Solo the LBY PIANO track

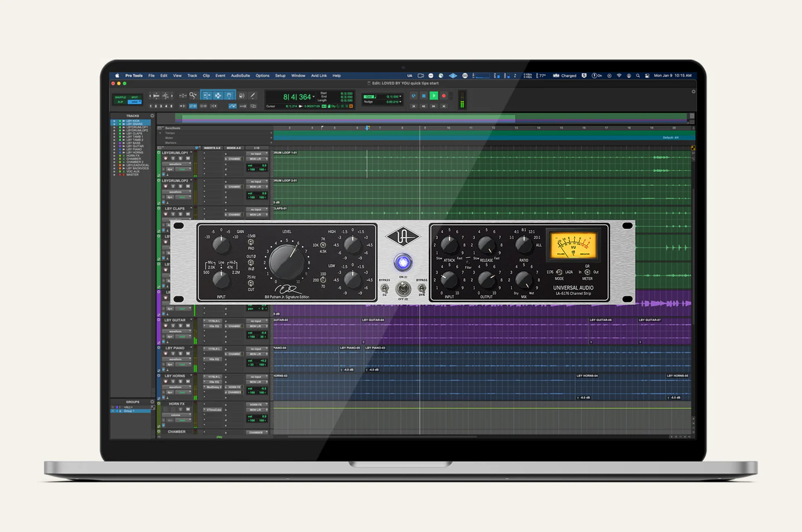click(180, 354)
